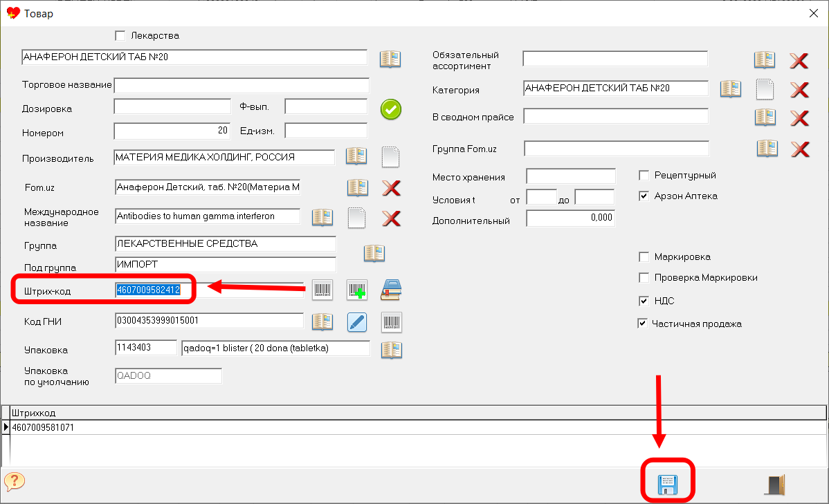This screenshot has height=504, width=829.
Task: Clear international name with red X
Action: pyautogui.click(x=391, y=218)
